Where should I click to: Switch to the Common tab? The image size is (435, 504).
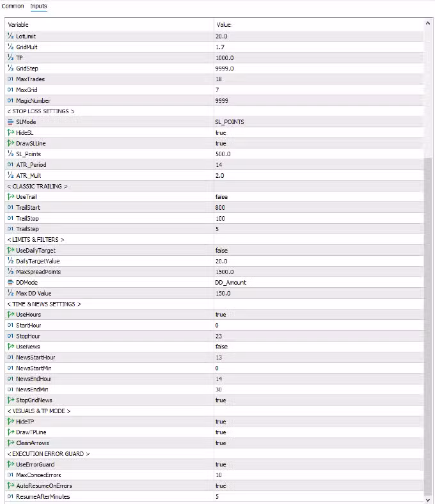click(13, 6)
